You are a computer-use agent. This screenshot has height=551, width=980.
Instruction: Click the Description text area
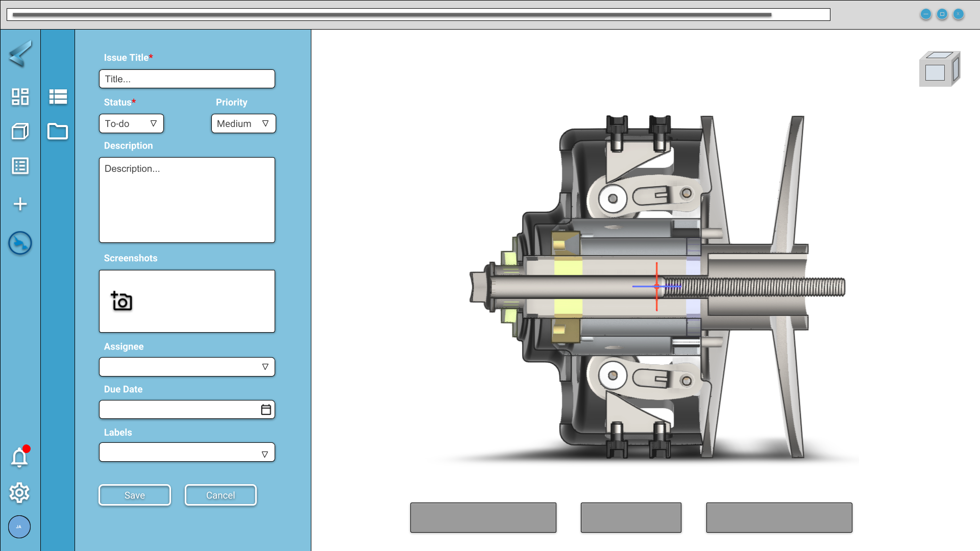coord(187,200)
